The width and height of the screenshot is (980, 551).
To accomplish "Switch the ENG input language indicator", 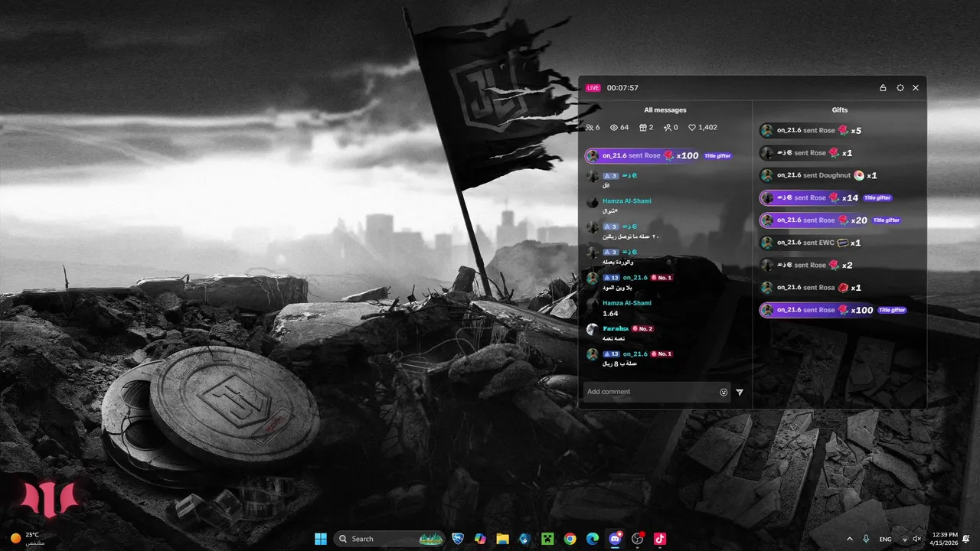I will click(886, 540).
